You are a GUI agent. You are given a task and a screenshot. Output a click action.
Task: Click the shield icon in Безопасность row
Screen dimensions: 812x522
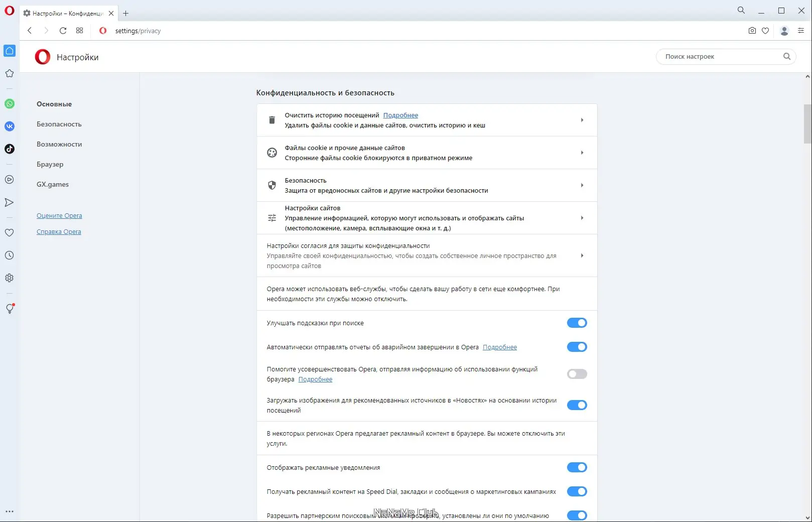point(272,185)
